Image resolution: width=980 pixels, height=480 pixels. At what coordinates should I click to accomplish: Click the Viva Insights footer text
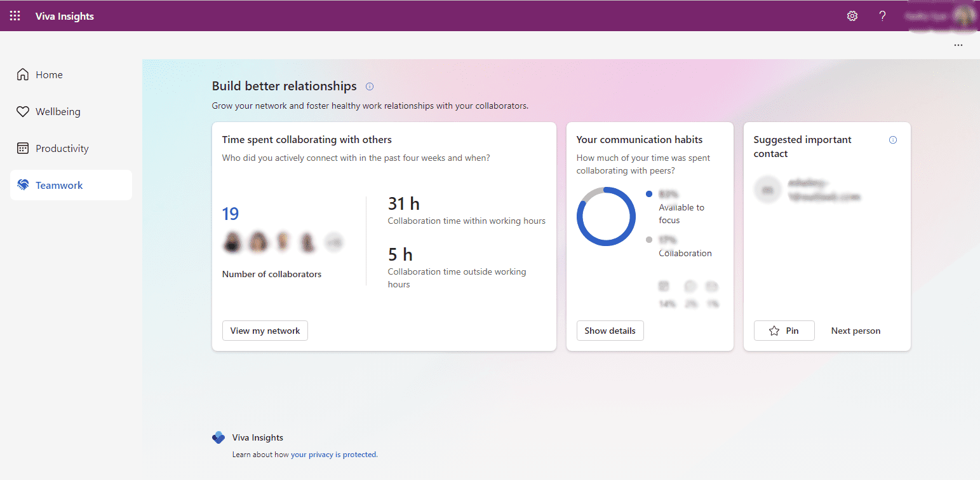tap(258, 437)
